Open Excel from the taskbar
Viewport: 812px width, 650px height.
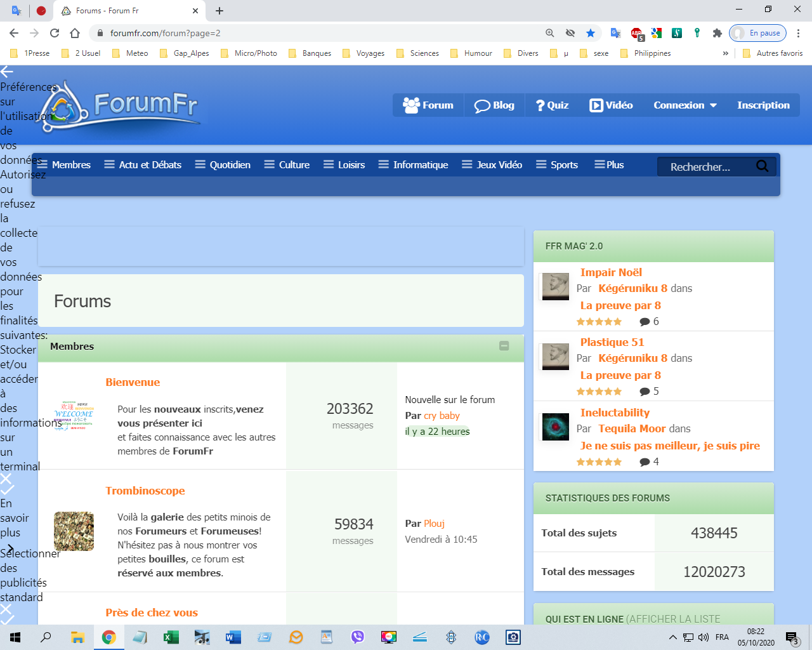171,637
